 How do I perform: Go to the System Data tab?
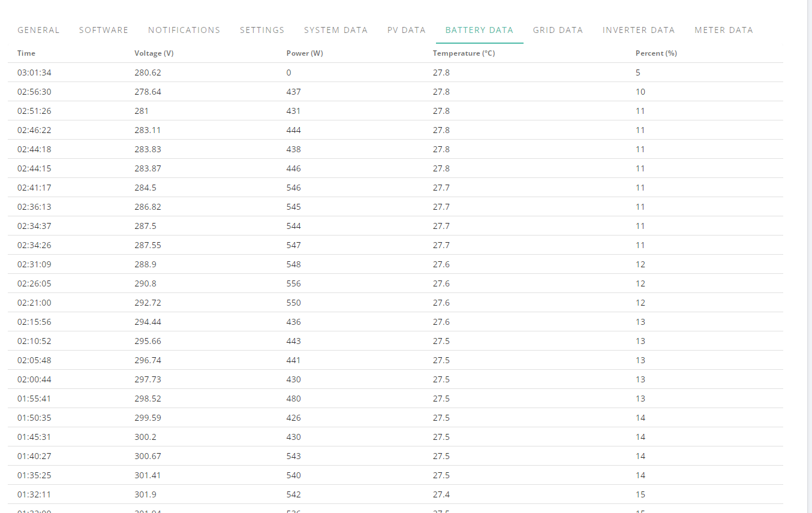(336, 30)
